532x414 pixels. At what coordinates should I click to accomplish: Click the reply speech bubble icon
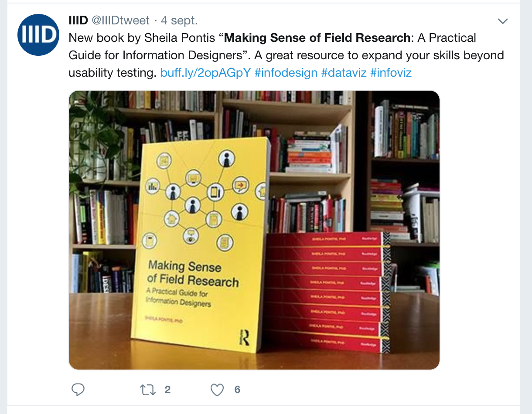(x=78, y=390)
